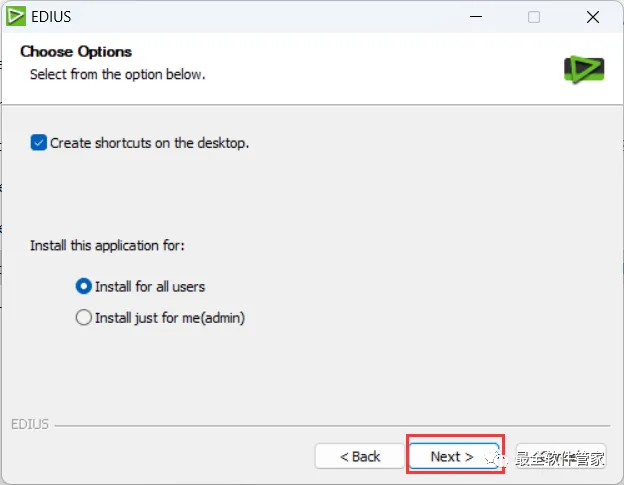Click the green EDIUS logo in header
The image size is (624, 485).
click(x=584, y=68)
